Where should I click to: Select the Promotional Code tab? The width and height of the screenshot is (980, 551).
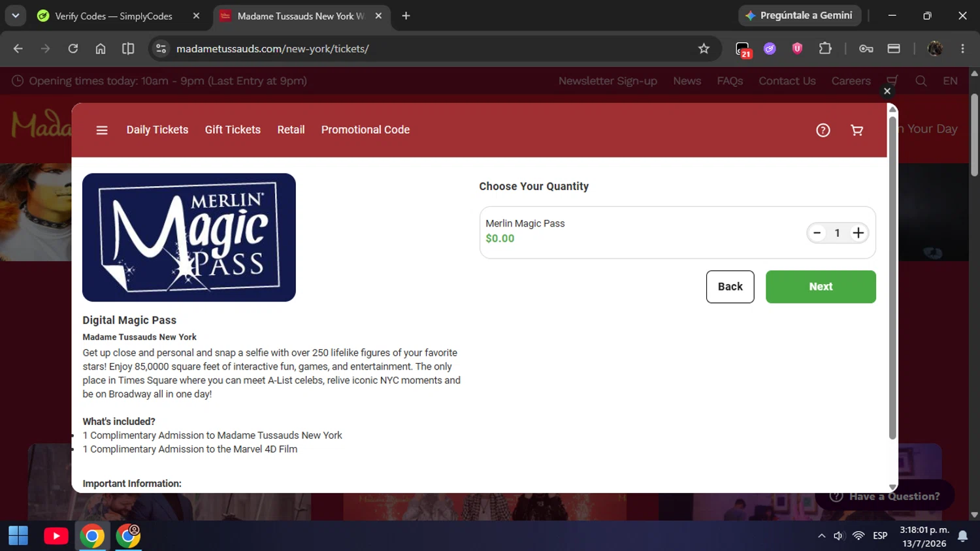tap(365, 130)
